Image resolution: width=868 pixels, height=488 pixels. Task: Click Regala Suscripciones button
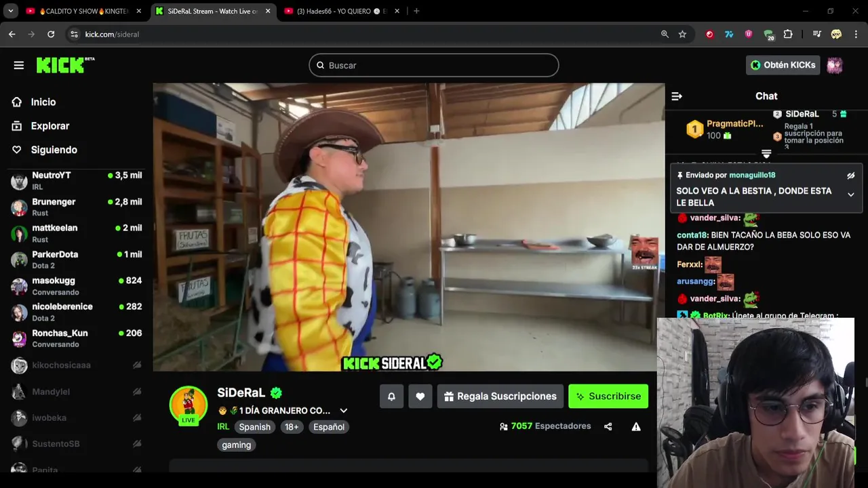click(500, 396)
